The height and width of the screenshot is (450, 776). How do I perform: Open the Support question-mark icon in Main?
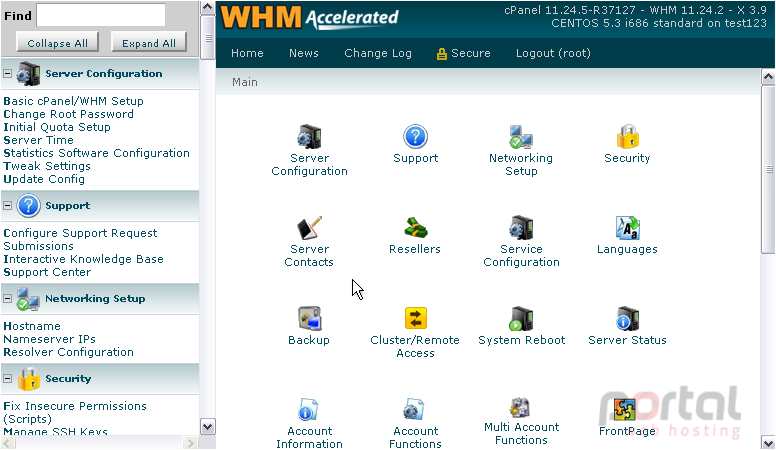(x=415, y=137)
